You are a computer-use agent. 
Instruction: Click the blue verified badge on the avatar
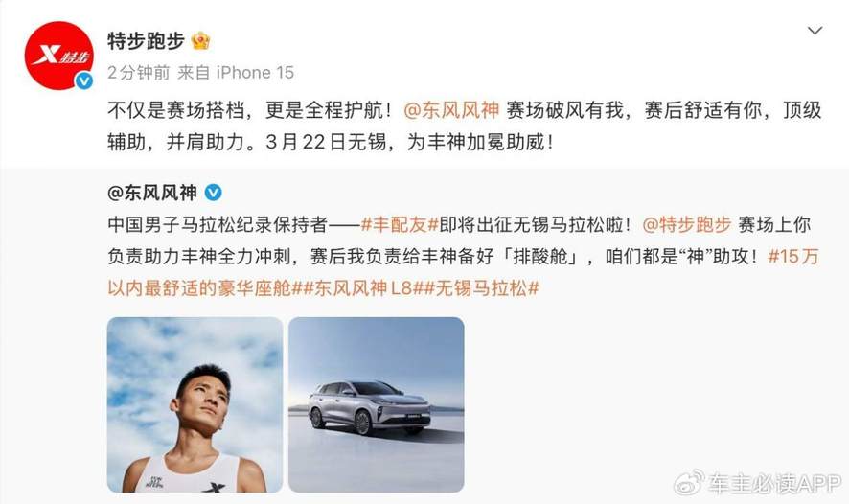click(84, 81)
